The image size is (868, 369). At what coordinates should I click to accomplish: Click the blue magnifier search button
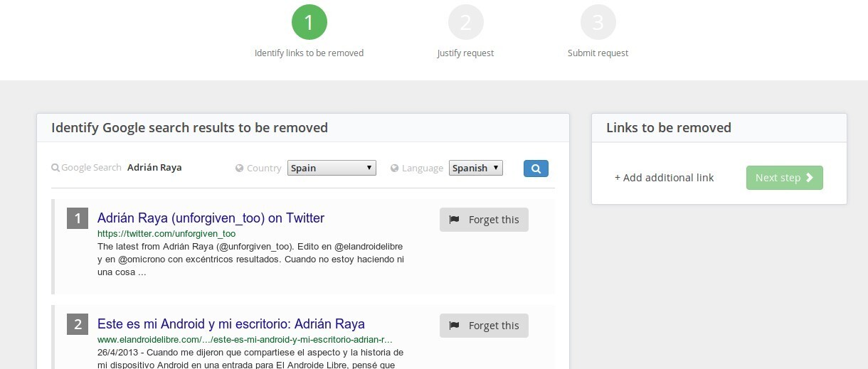click(536, 169)
